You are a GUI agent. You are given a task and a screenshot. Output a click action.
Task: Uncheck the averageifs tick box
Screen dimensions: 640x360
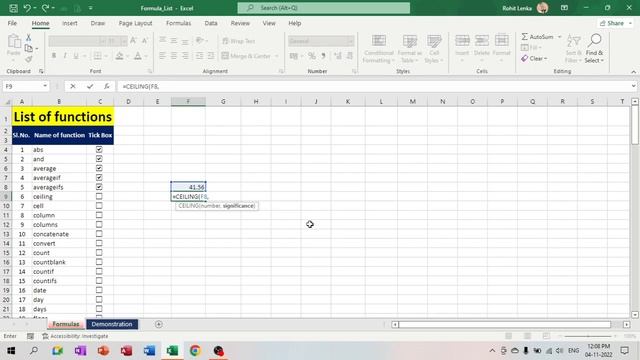[99, 187]
